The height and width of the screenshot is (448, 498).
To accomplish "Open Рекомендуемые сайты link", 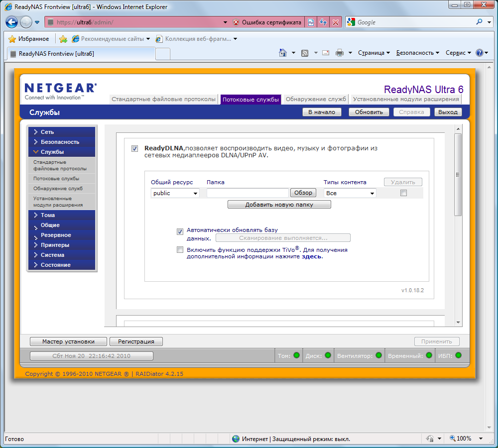I will tap(111, 39).
